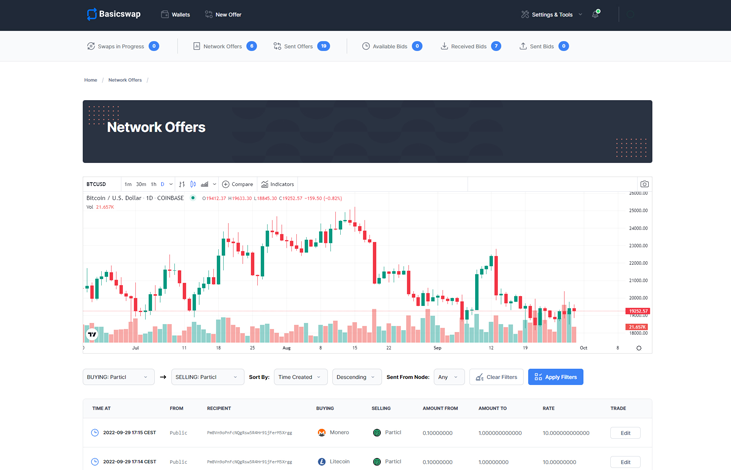
Task: Click the Litecoin coin icon
Action: pyautogui.click(x=322, y=462)
